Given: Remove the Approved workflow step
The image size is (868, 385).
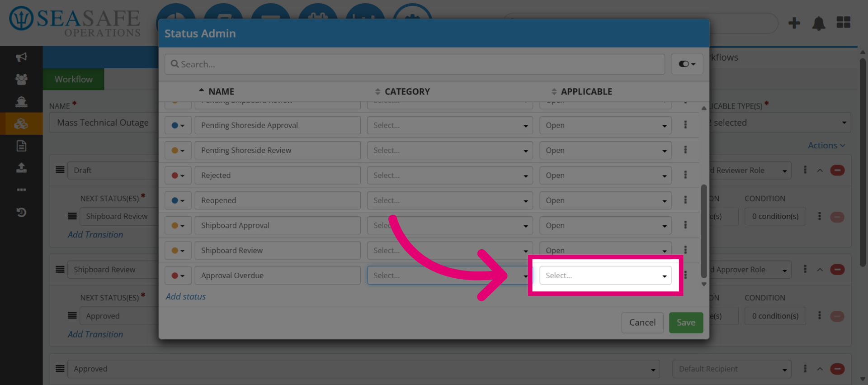Looking at the screenshot, I should (x=837, y=369).
